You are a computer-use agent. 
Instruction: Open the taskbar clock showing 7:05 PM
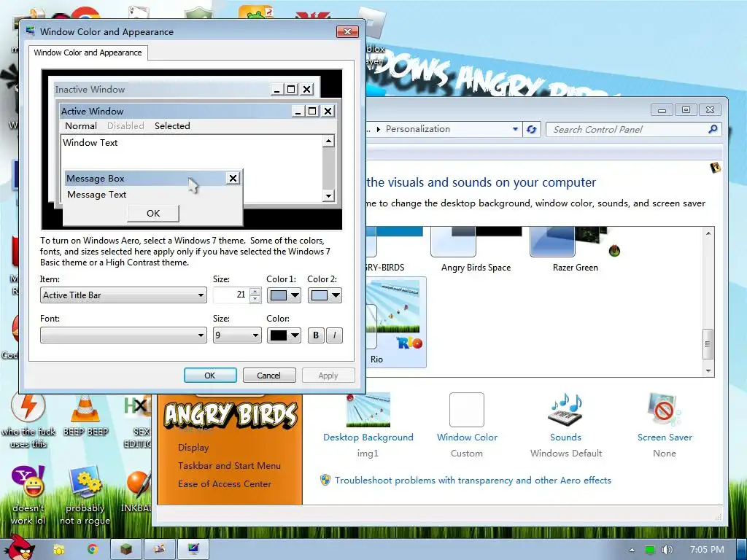coord(707,550)
